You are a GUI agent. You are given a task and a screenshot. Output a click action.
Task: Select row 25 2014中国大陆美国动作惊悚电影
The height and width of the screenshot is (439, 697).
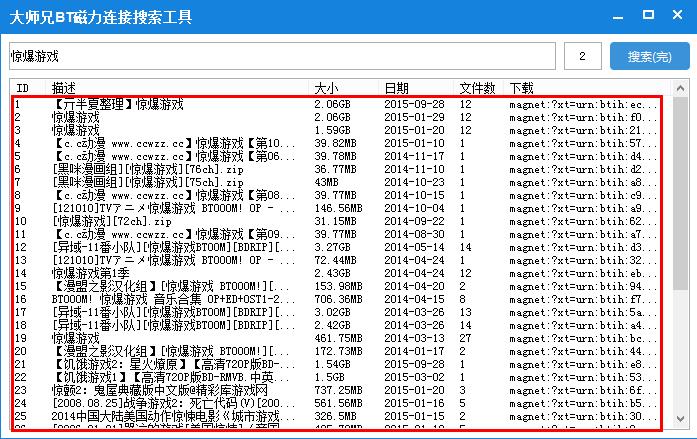point(167,416)
